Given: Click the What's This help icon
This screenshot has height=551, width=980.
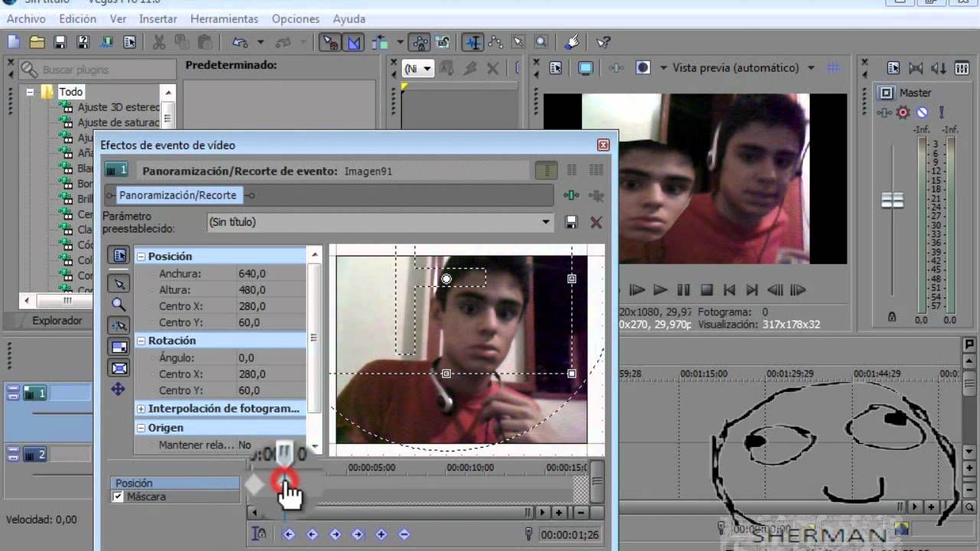Looking at the screenshot, I should point(603,43).
